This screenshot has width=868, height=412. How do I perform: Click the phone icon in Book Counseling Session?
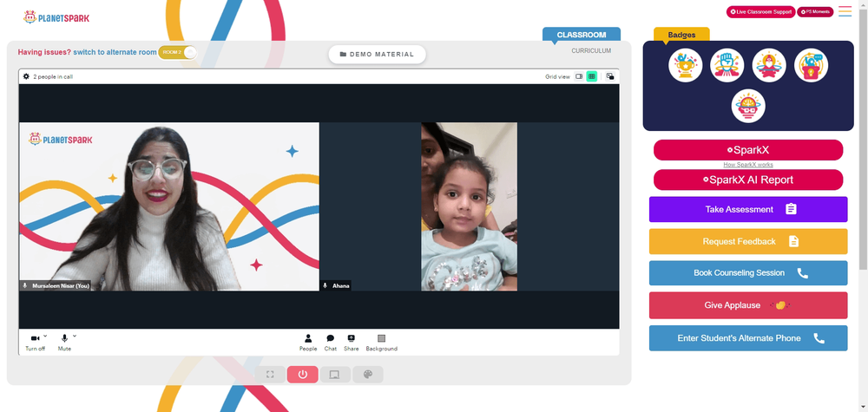[802, 272]
